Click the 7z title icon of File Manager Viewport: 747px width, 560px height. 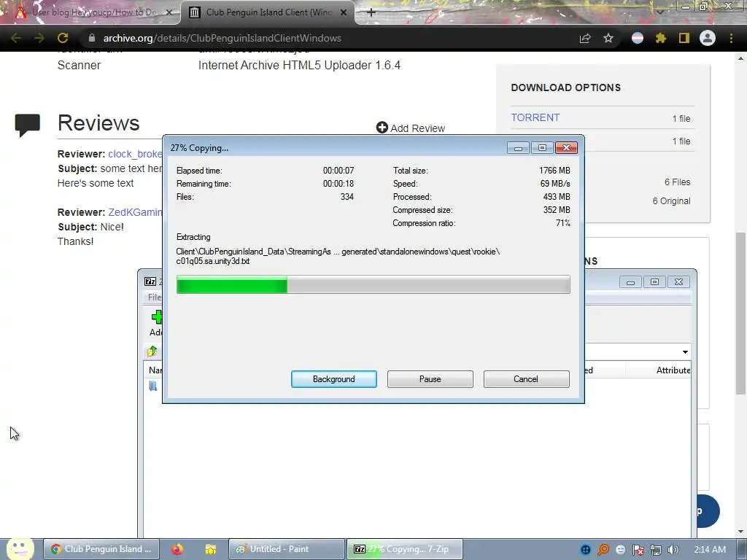coord(150,281)
